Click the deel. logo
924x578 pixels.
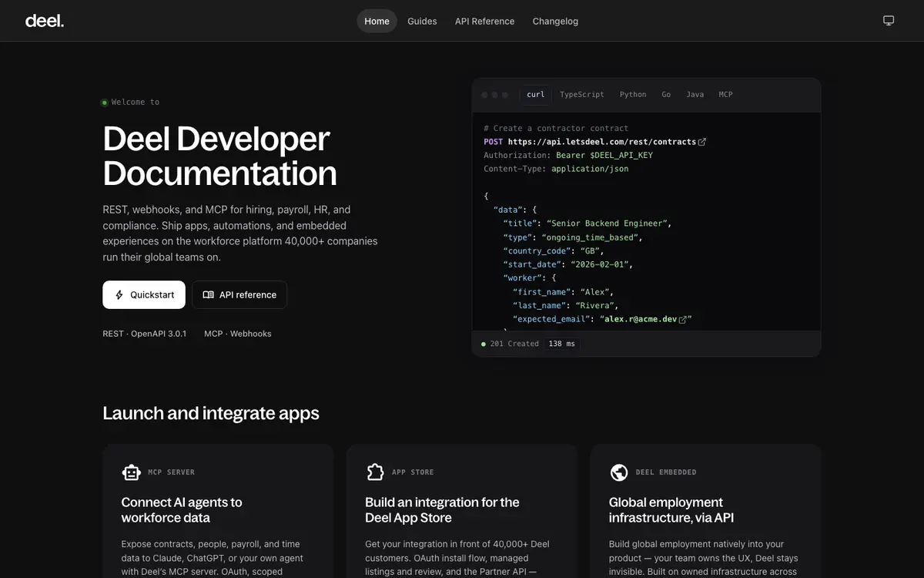(45, 21)
